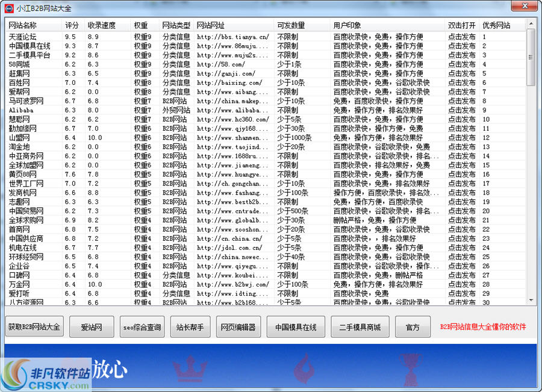Sort by the 评分 column header
This screenshot has width=542, height=392.
click(x=73, y=25)
